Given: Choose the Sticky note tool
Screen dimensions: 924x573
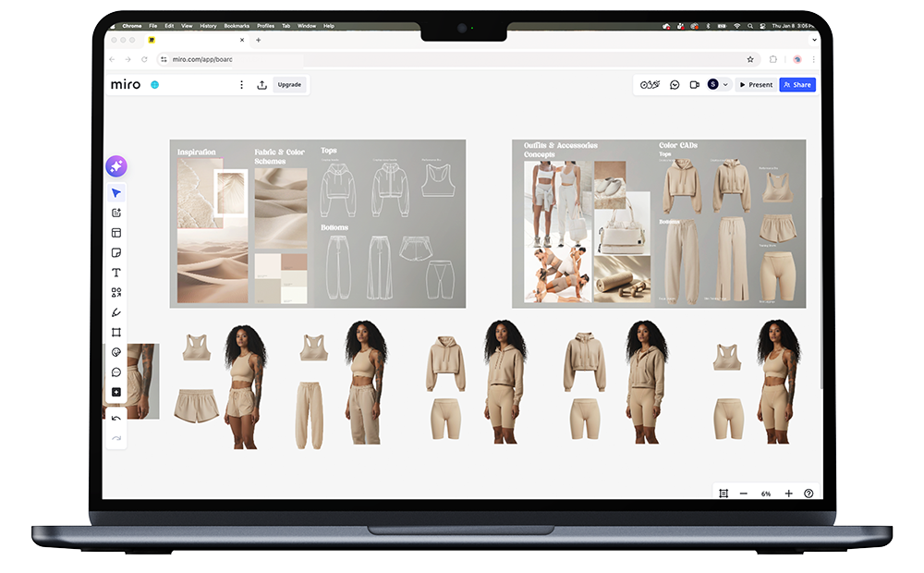Looking at the screenshot, I should 116,253.
